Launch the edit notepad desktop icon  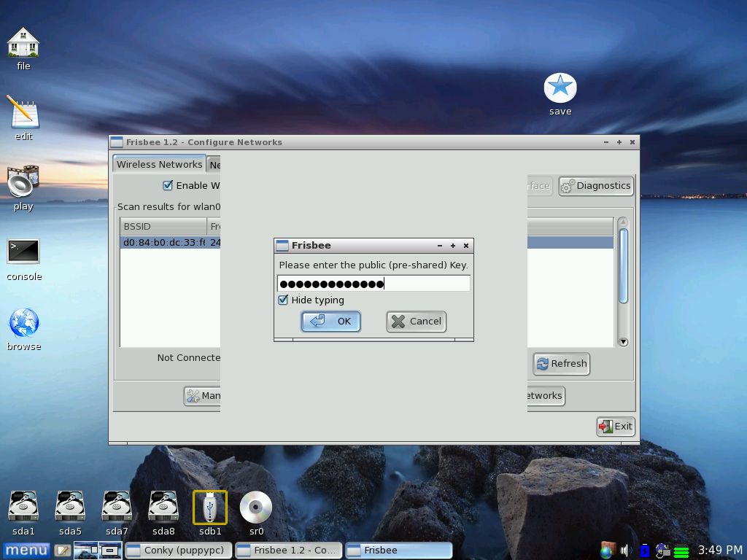pyautogui.click(x=23, y=114)
